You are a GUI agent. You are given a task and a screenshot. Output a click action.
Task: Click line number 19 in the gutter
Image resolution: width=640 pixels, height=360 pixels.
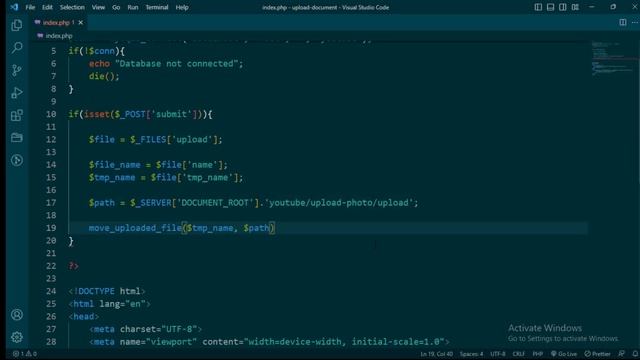coord(51,228)
